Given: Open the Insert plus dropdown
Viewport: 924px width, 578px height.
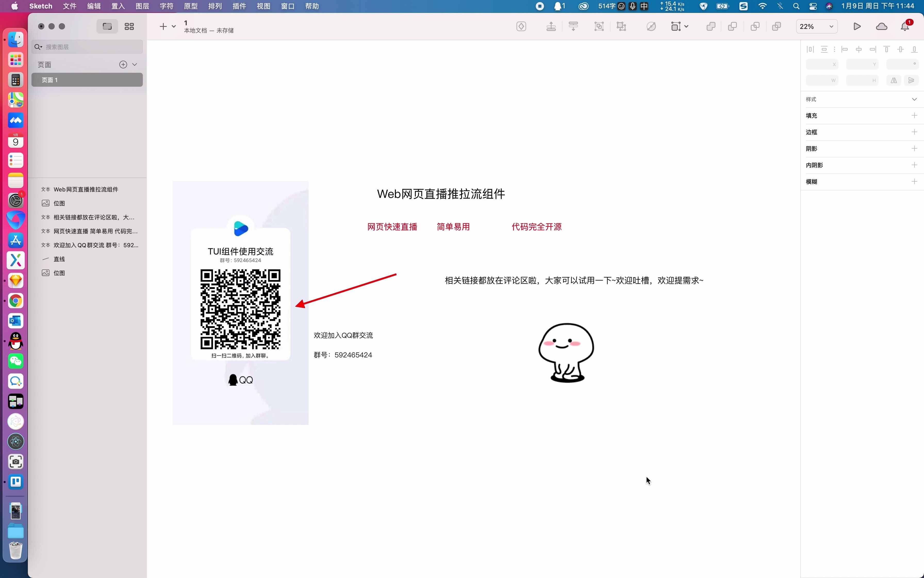Looking at the screenshot, I should click(x=167, y=26).
